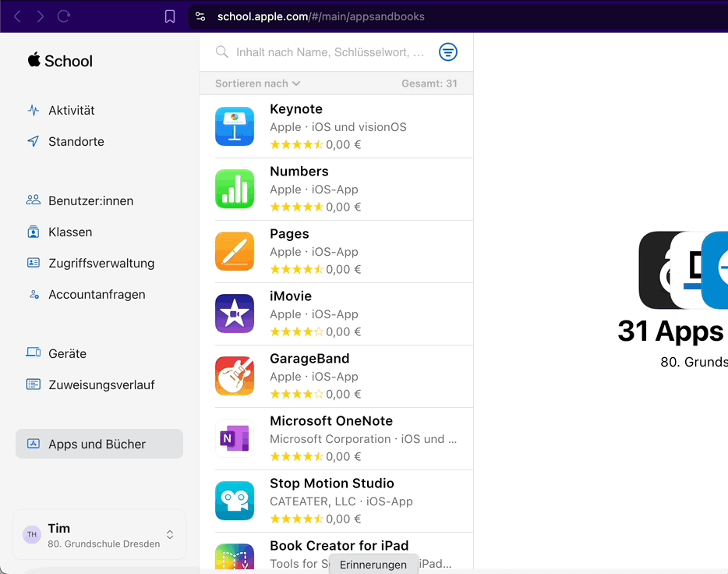Click the GarageBand app icon
Image resolution: width=728 pixels, height=574 pixels.
pyautogui.click(x=235, y=376)
